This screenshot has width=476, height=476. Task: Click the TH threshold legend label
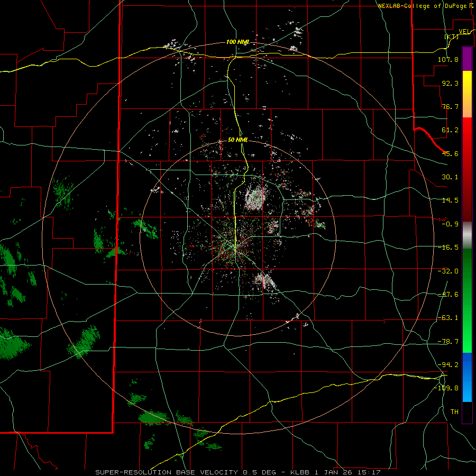coord(454,412)
